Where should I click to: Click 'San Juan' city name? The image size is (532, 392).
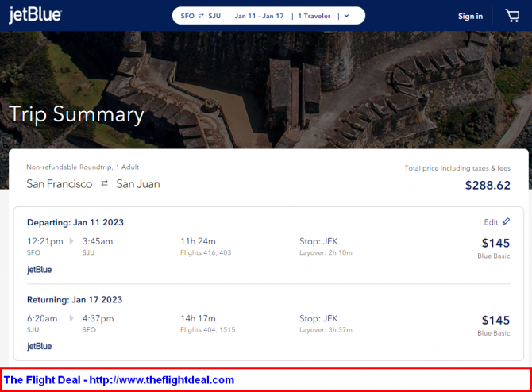coord(138,184)
